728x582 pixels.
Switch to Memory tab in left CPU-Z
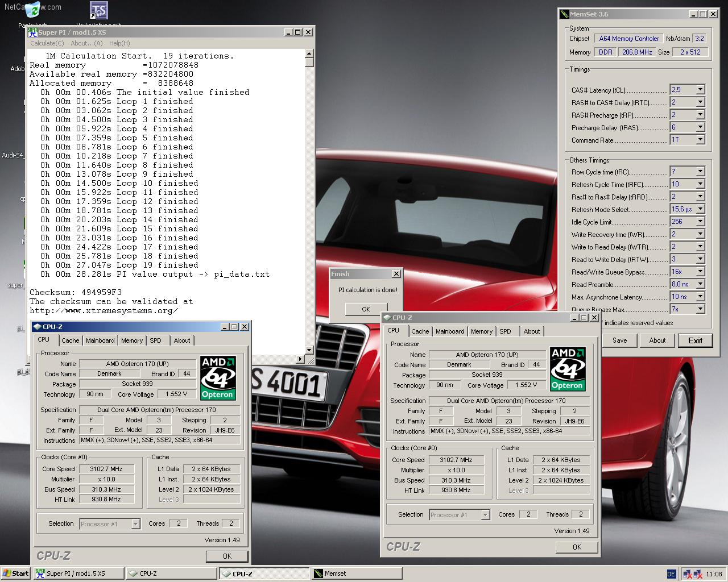pyautogui.click(x=132, y=340)
